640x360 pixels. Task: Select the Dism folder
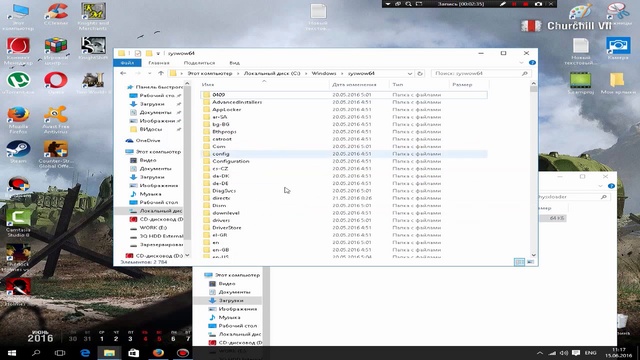pos(219,206)
